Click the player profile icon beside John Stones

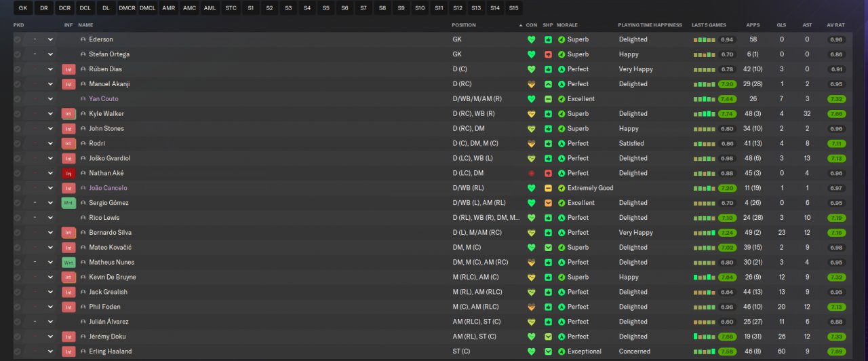coord(83,128)
